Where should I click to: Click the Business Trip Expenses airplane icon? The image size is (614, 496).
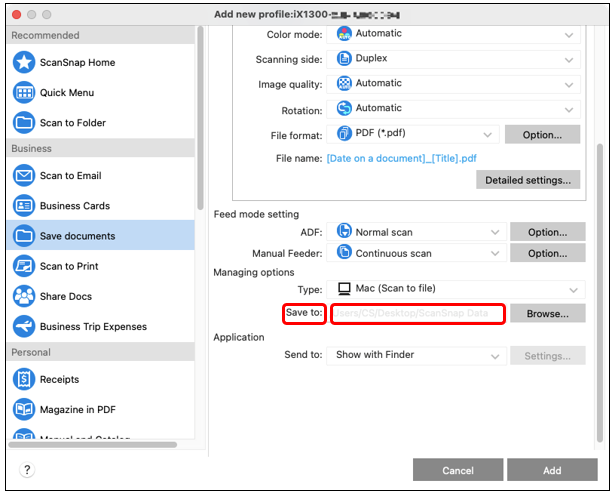pos(24,326)
